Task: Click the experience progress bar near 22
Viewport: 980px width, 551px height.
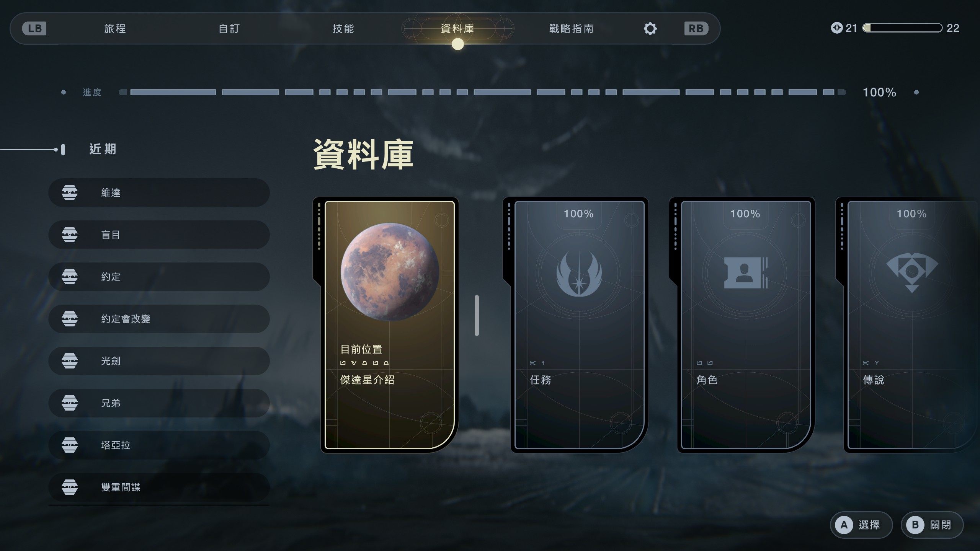Action: coord(902,28)
